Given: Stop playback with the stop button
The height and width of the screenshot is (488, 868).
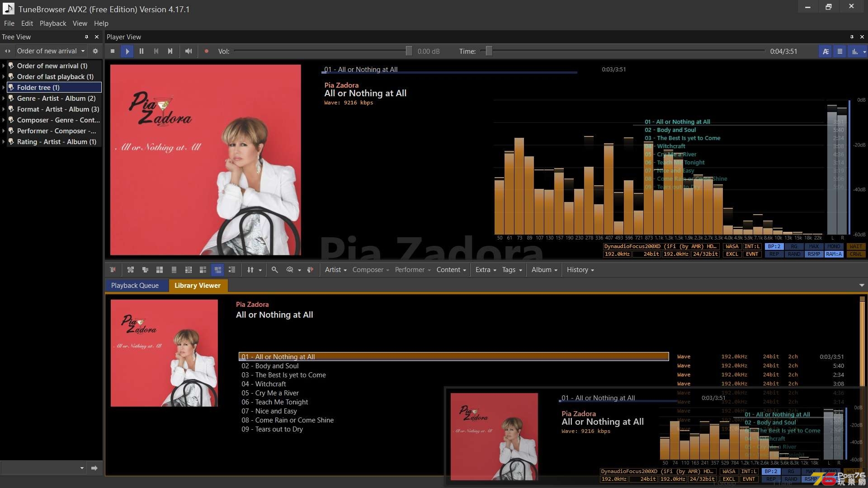Looking at the screenshot, I should (113, 51).
